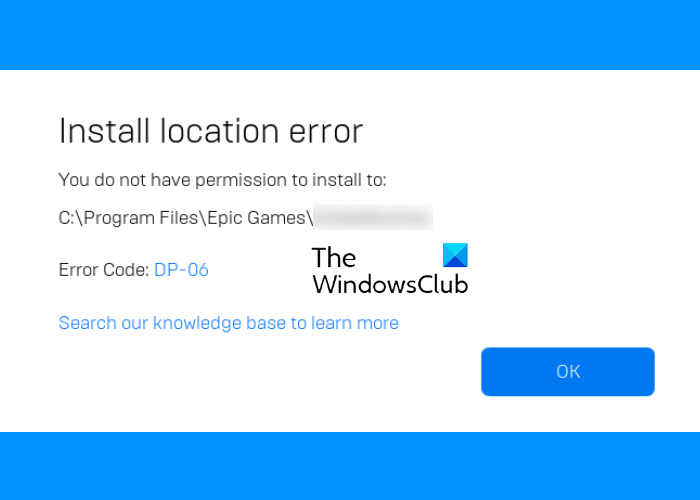Click the words knowledge base in the link

click(219, 323)
